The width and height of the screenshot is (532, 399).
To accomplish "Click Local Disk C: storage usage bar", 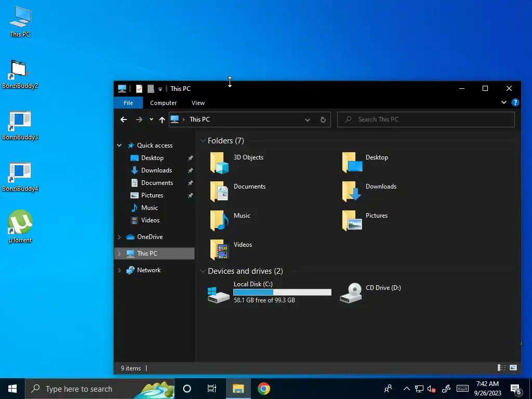I will [x=282, y=292].
